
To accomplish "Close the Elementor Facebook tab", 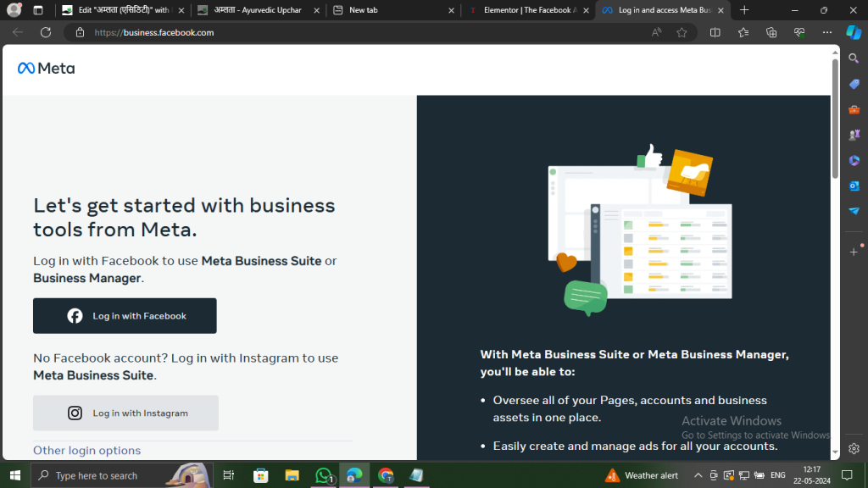I will pos(587,10).
